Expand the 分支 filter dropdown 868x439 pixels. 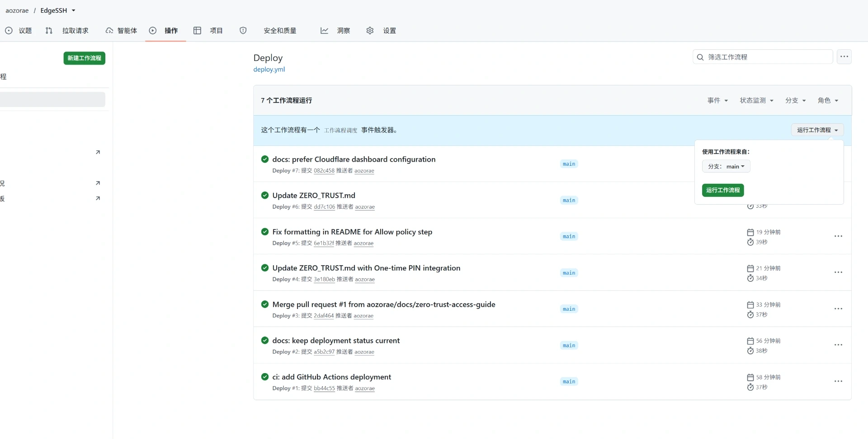(795, 100)
